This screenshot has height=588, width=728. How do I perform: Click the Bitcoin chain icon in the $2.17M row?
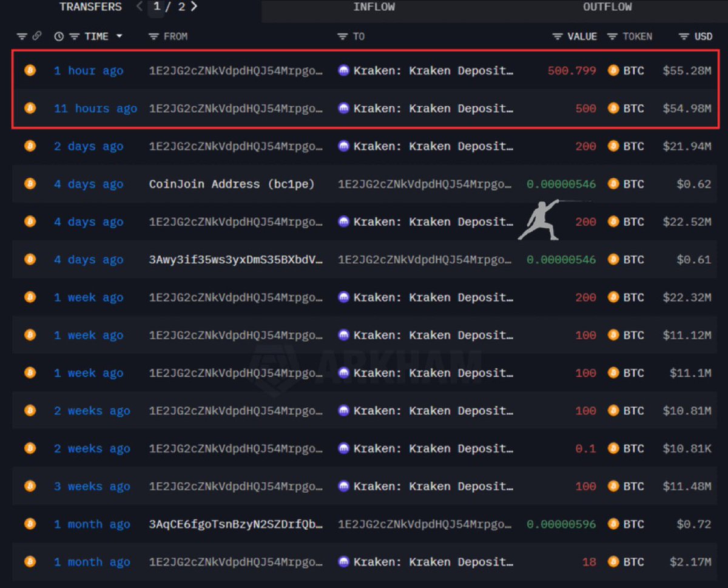[30, 562]
